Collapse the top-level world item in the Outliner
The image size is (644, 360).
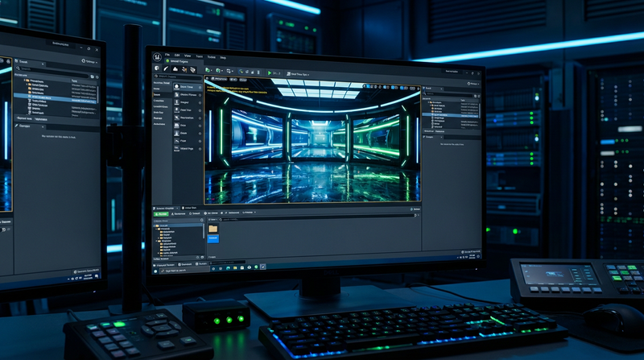pyautogui.click(x=428, y=102)
